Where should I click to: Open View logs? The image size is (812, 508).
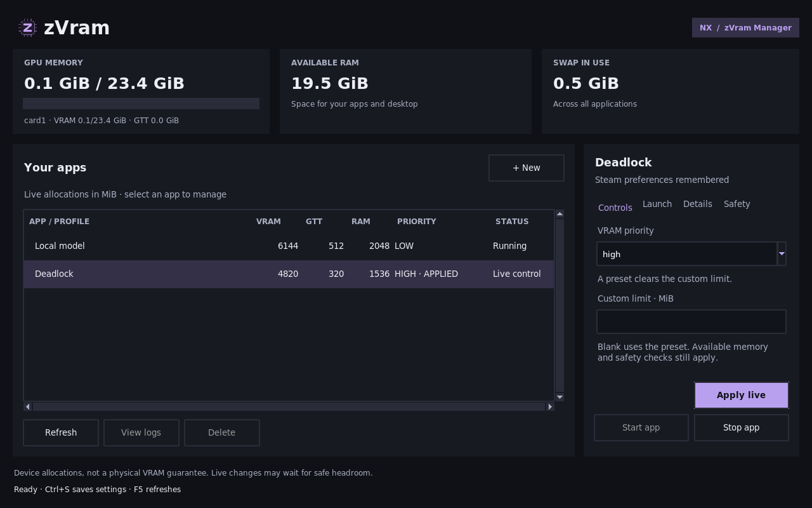pyautogui.click(x=141, y=432)
